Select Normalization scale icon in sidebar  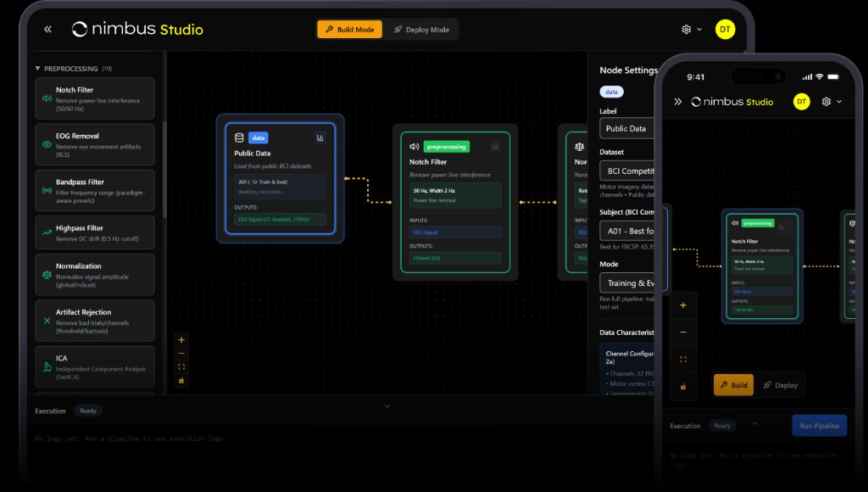click(x=47, y=275)
